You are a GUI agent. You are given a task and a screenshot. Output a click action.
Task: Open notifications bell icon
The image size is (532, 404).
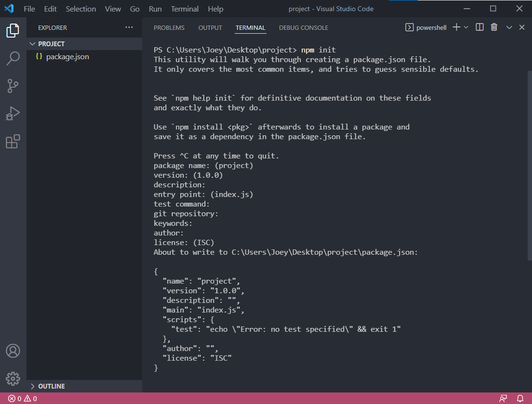pyautogui.click(x=520, y=399)
